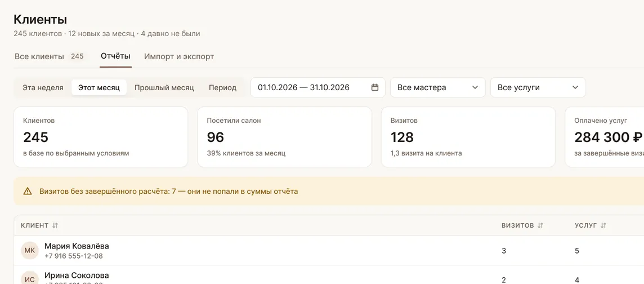Viewport: 644px width, 284px height.
Task: Click the Визитов 128 summary card
Action: tap(468, 137)
